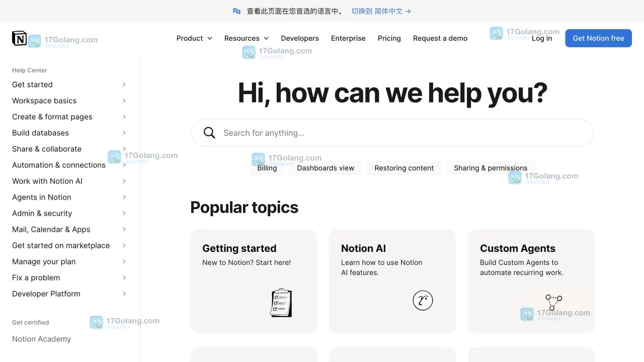
Task: Expand Get started chevron in sidebar
Action: 124,84
